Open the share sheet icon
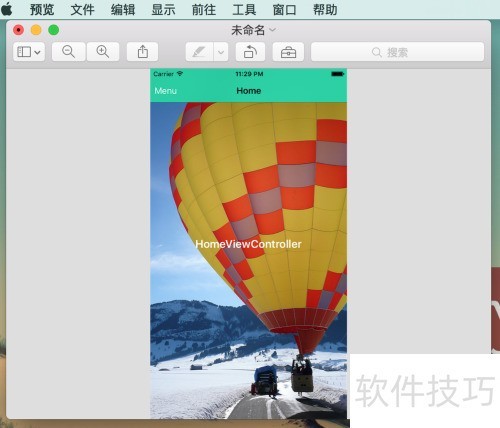The height and width of the screenshot is (428, 500). [143, 52]
